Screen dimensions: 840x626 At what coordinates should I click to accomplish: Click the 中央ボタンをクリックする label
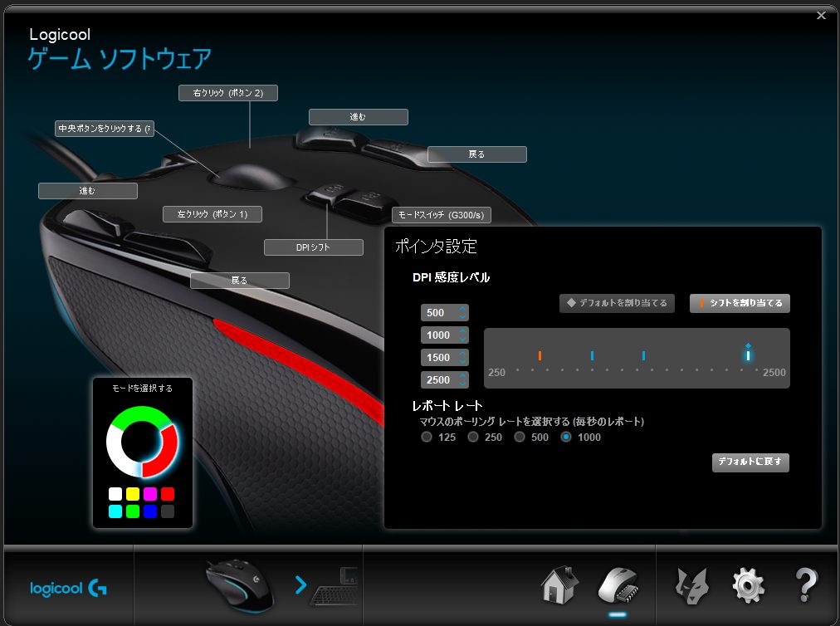105,129
